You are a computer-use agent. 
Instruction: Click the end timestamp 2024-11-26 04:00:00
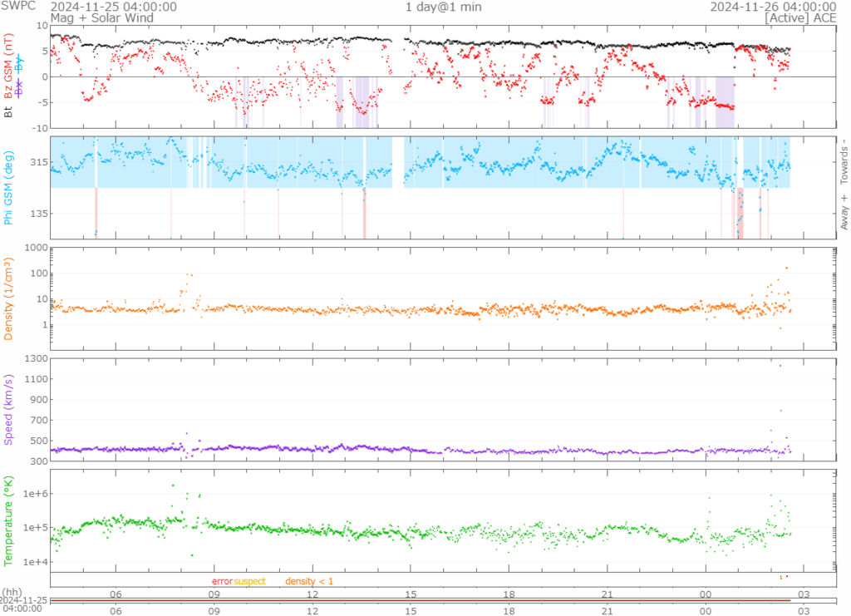point(772,7)
